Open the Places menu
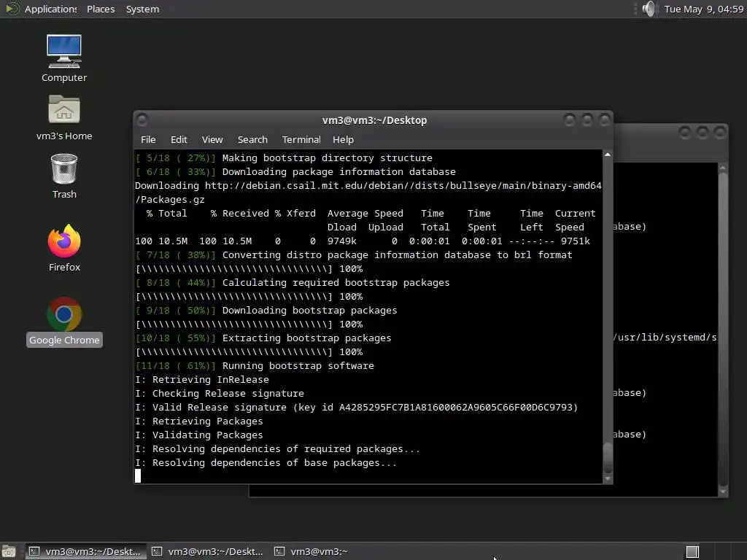This screenshot has height=560, width=747. coord(101,9)
